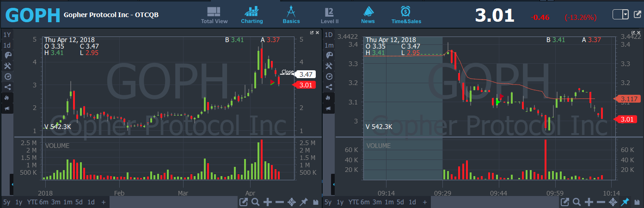Zoom out on right chart with minus

tap(601, 202)
